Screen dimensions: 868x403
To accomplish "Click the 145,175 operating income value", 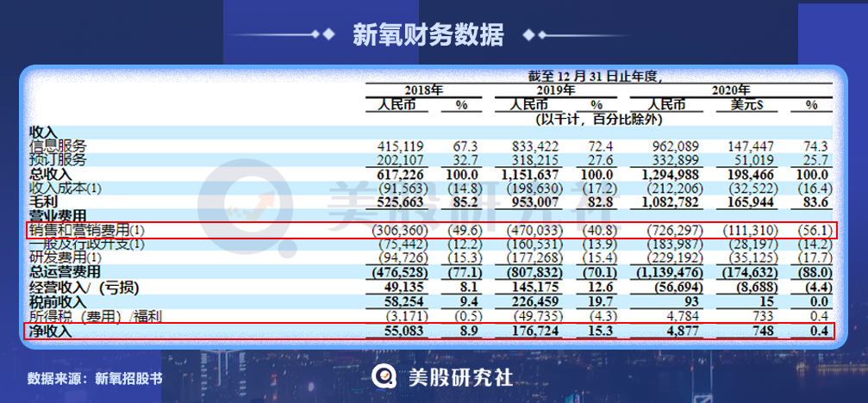I will coord(534,288).
